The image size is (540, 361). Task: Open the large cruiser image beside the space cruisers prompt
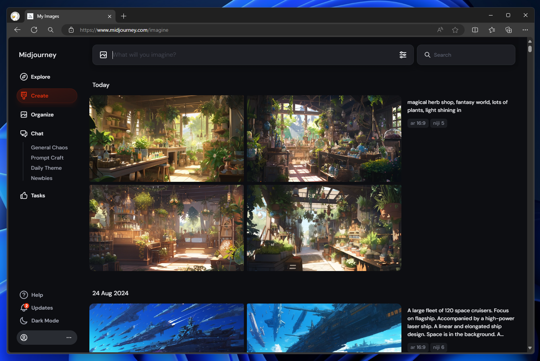[324, 328]
